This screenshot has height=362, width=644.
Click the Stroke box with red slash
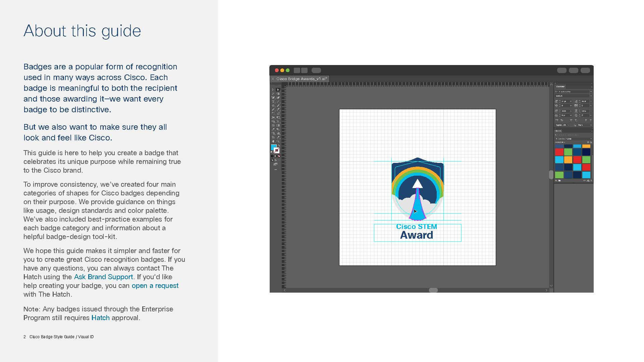click(276, 150)
